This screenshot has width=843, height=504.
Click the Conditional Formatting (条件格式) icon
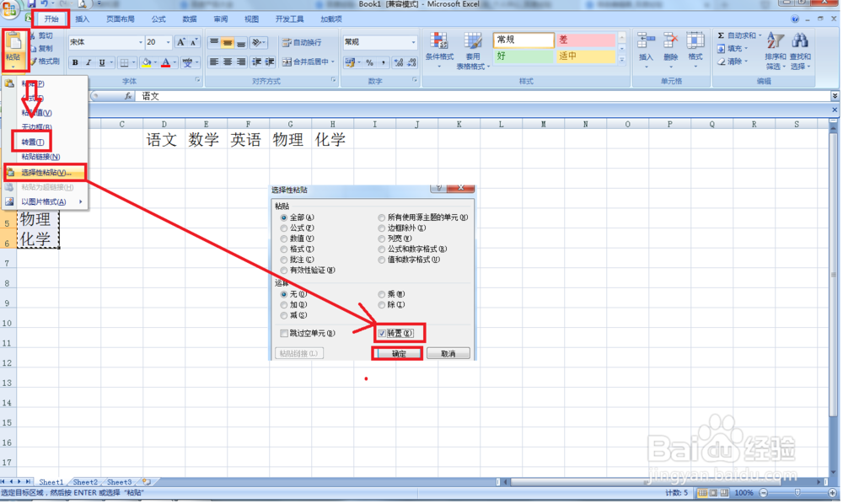[x=439, y=40]
